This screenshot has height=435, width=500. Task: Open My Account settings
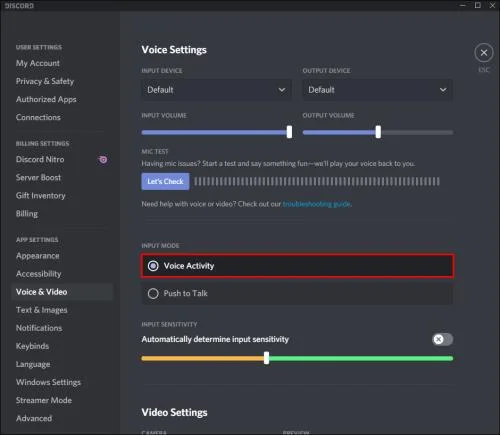38,63
